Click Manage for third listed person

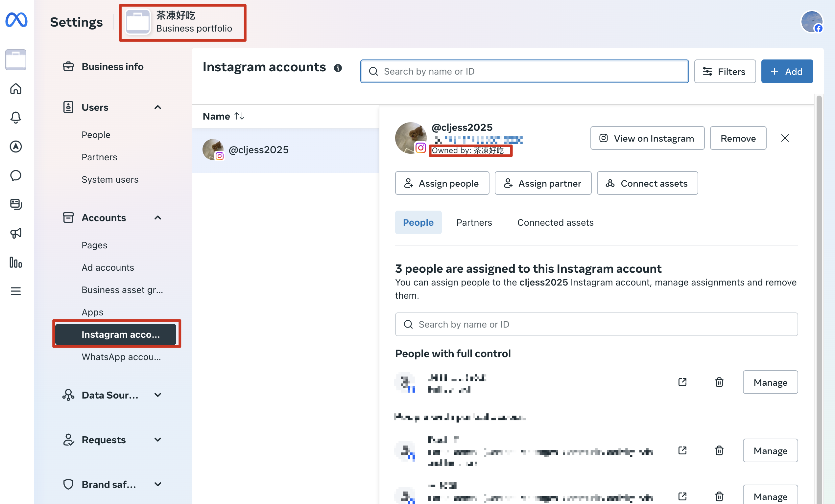[770, 495]
